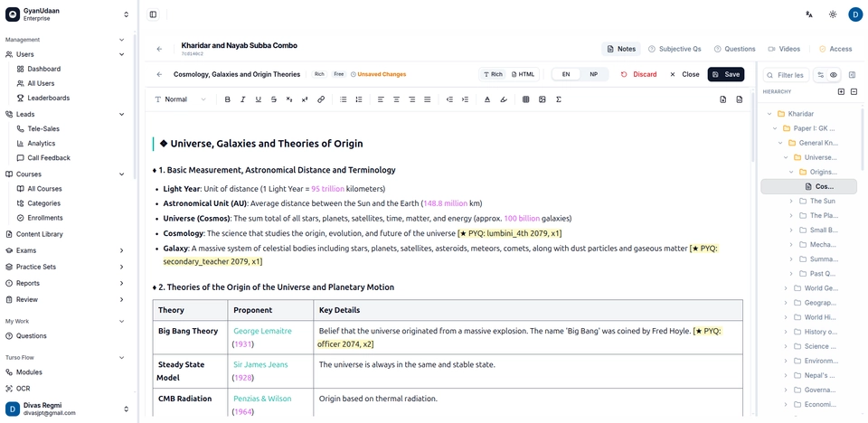Open the text color picker icon
Screen dimensions: 868x423
click(487, 99)
